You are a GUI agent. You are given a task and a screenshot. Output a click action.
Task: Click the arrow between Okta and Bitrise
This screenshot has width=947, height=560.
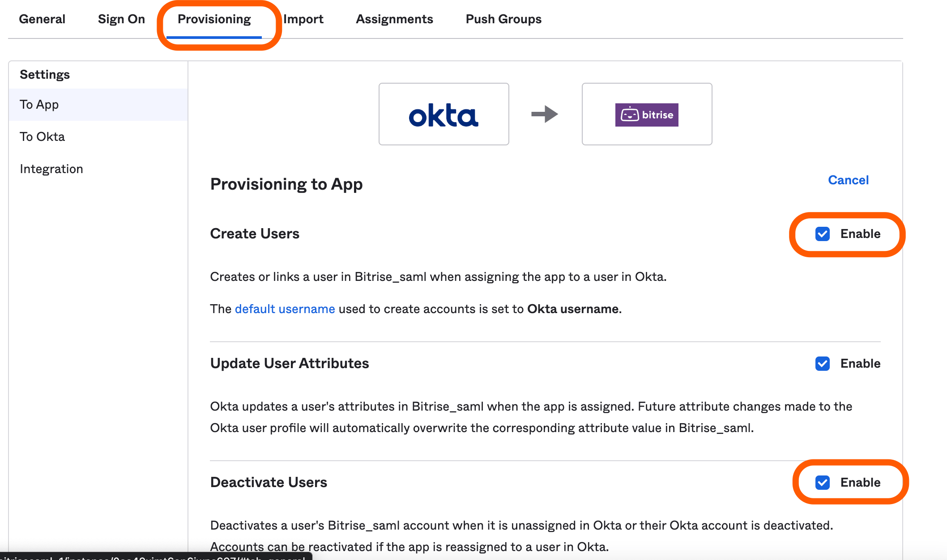545,114
